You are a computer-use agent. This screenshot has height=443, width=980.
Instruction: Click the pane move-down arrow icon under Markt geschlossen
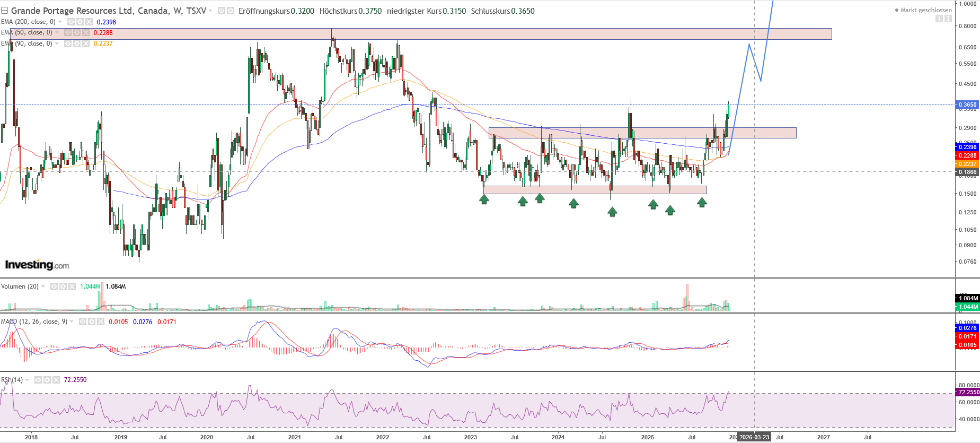939,19
